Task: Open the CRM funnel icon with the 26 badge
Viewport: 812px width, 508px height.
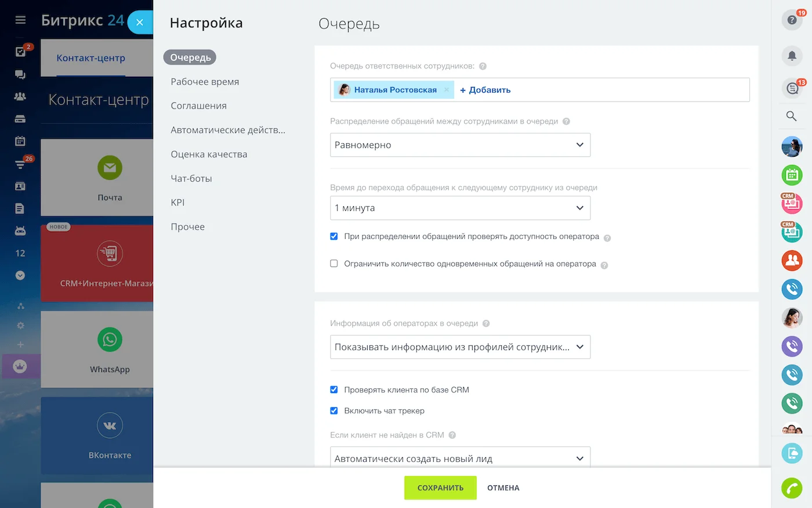Action: 20,164
